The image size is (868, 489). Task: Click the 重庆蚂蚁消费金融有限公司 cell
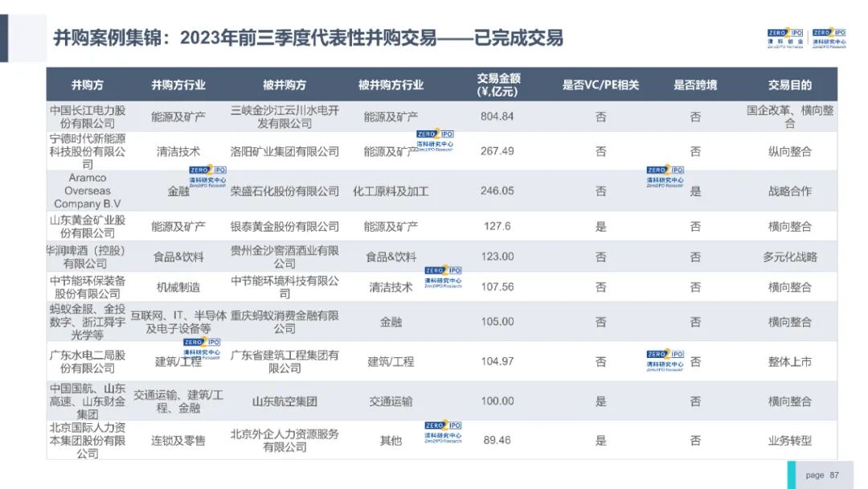tap(285, 322)
